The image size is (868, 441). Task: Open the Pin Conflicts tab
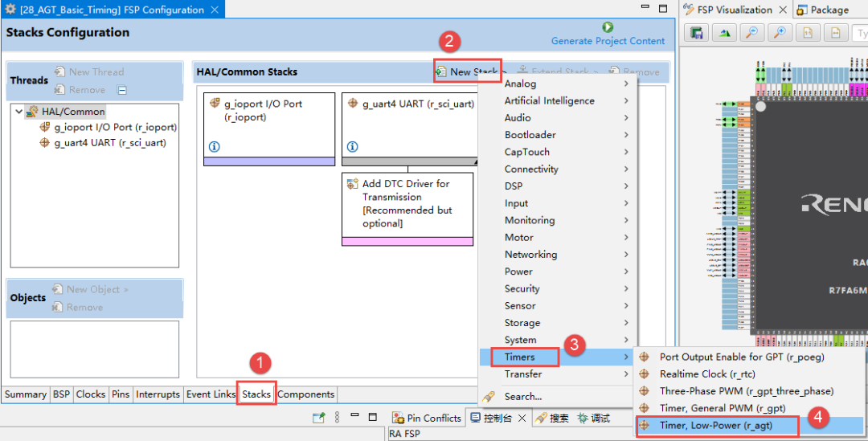pyautogui.click(x=428, y=418)
